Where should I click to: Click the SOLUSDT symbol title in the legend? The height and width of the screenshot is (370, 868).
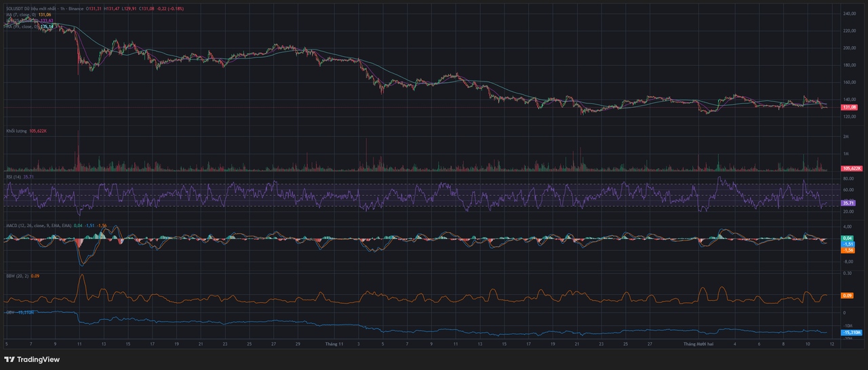pos(44,9)
